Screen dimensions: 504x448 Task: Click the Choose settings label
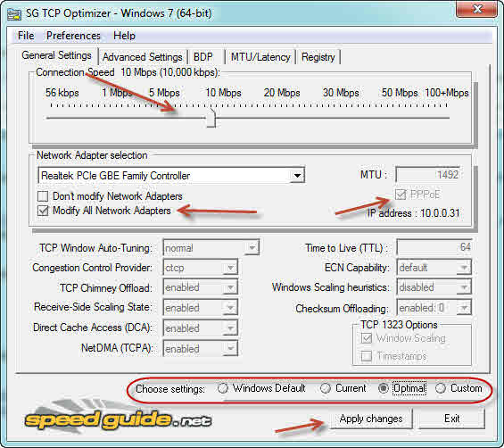tap(170, 389)
